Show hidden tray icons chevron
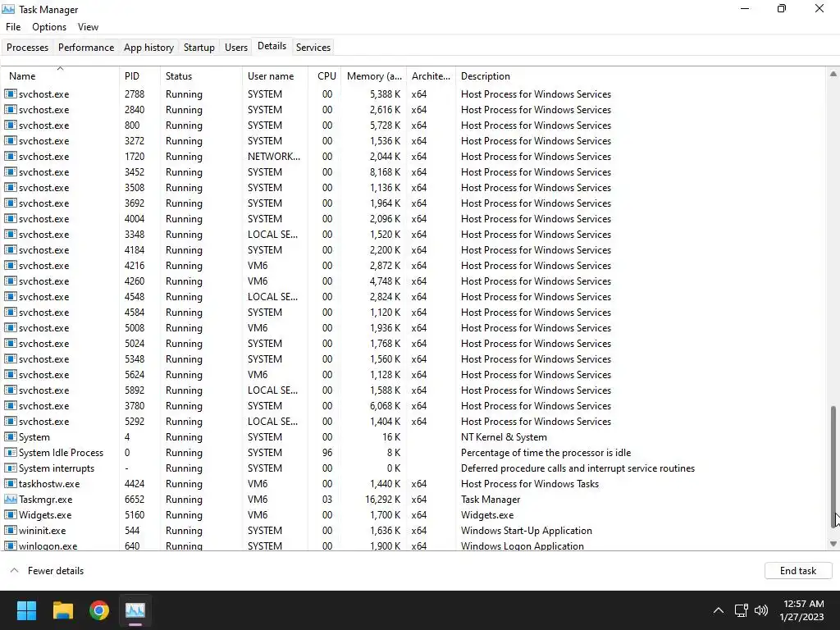 [x=719, y=610]
